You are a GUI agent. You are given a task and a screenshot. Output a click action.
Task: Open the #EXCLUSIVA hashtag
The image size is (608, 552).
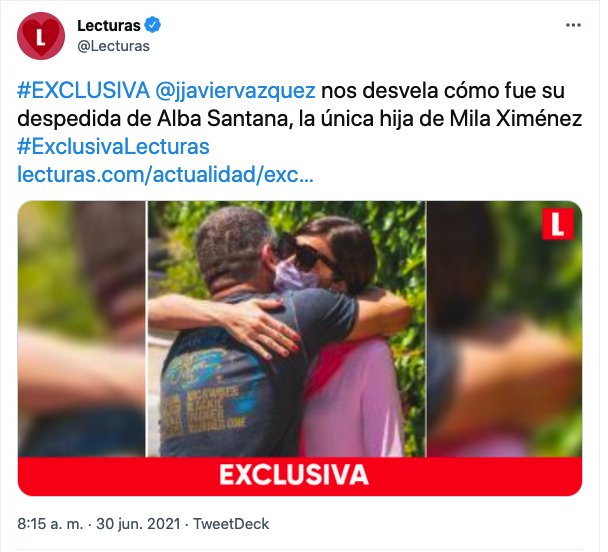[83, 91]
